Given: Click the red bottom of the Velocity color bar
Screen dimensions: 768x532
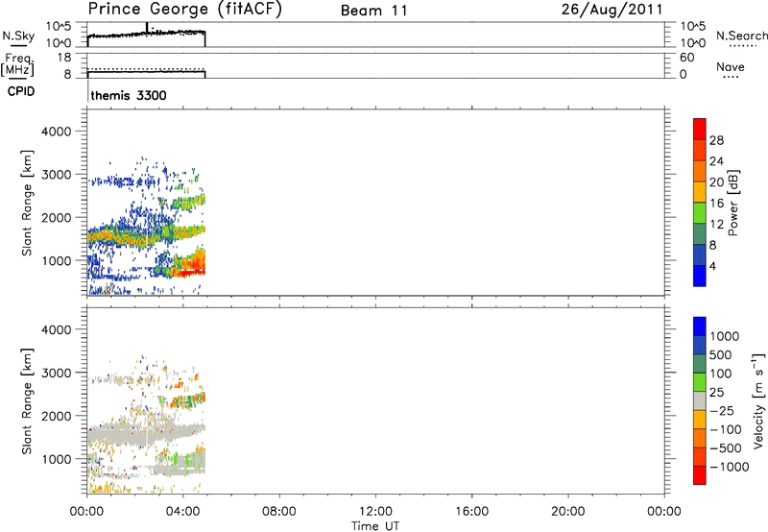Looking at the screenshot, I should click(700, 475).
